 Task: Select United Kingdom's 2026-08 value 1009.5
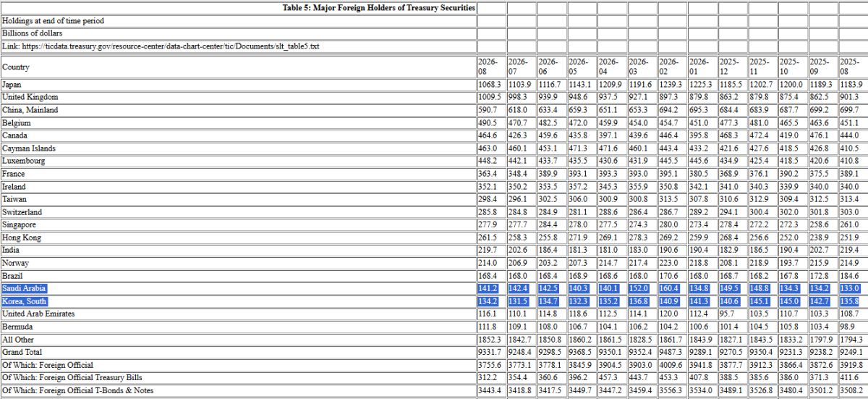(x=491, y=97)
